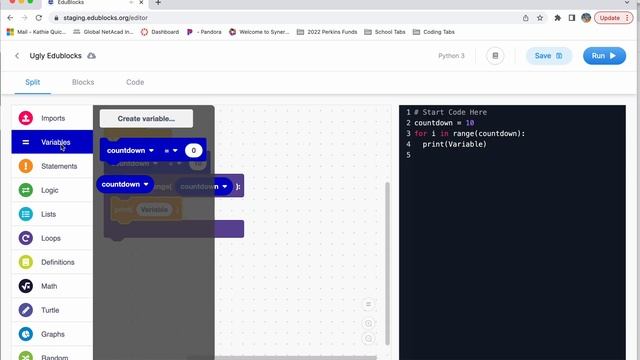Click code line 'countdown = 10'
This screenshot has height=360, width=640.
click(444, 123)
